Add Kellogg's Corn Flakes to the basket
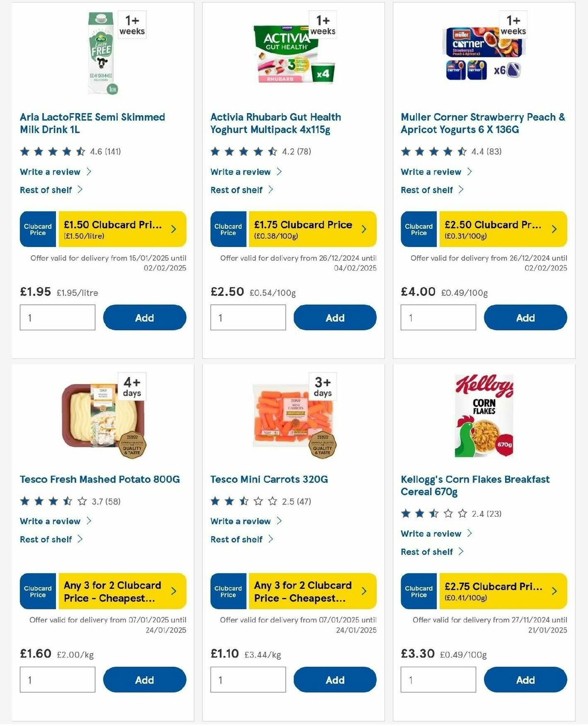This screenshot has width=588, height=726. [525, 680]
